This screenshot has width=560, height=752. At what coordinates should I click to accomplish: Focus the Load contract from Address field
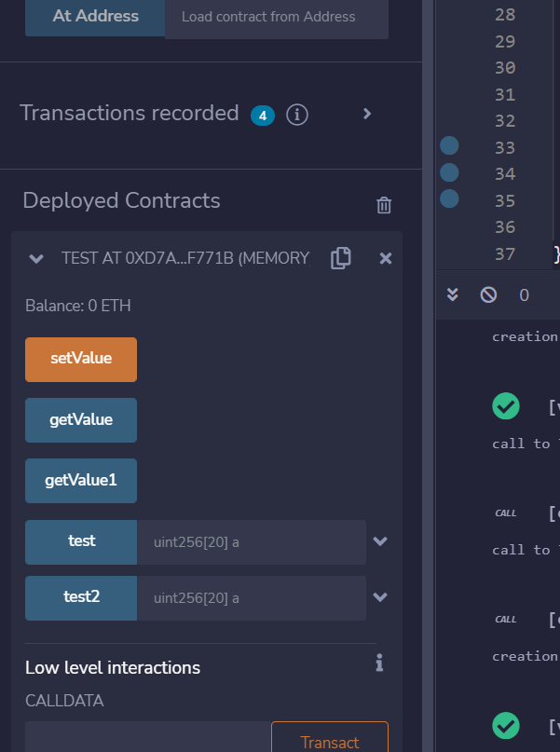click(276, 18)
